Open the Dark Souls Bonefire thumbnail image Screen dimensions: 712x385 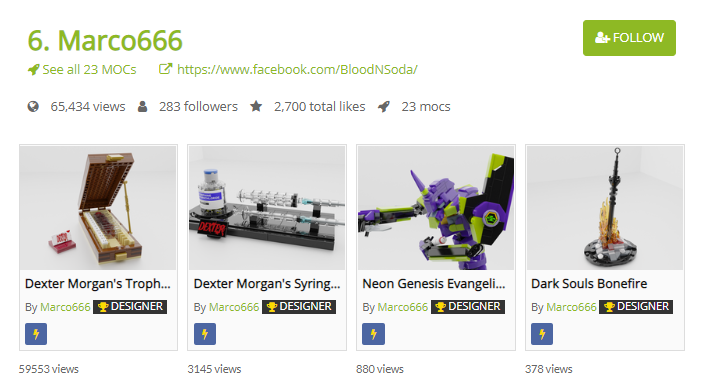[605, 208]
